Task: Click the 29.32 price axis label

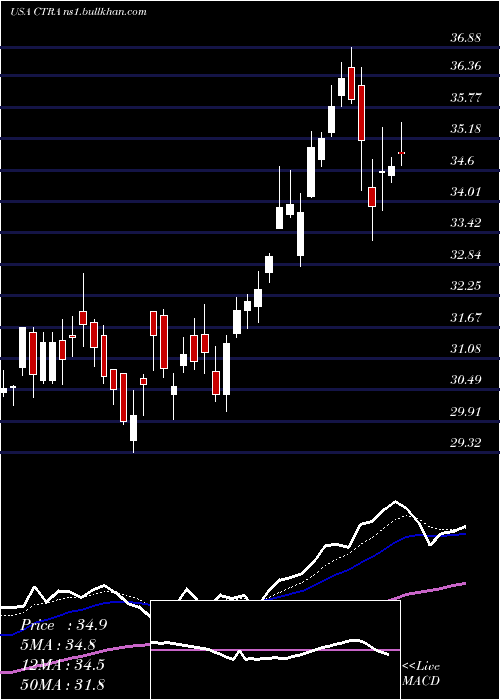Action: tap(466, 443)
